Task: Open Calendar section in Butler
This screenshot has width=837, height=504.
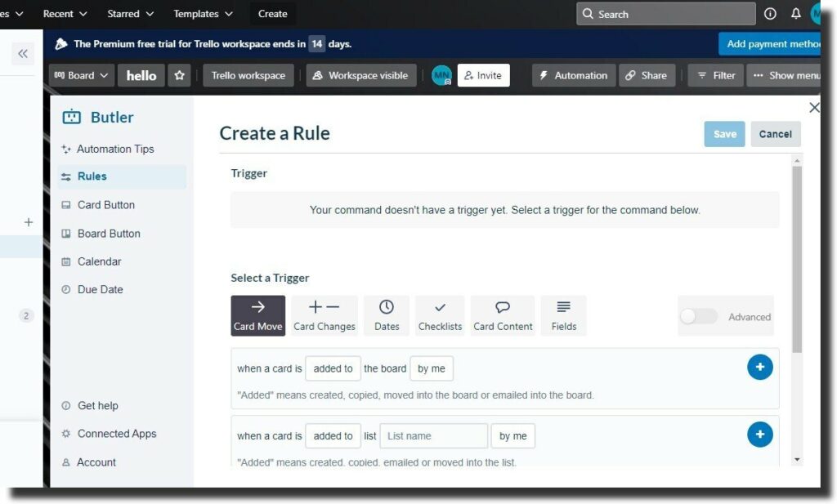Action: click(99, 261)
